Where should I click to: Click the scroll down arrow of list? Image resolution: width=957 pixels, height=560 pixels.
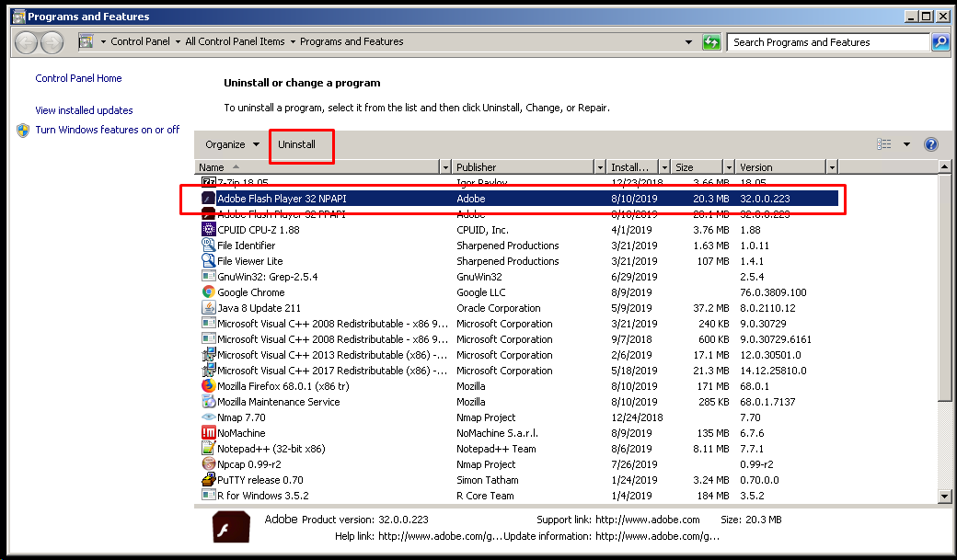click(x=944, y=497)
